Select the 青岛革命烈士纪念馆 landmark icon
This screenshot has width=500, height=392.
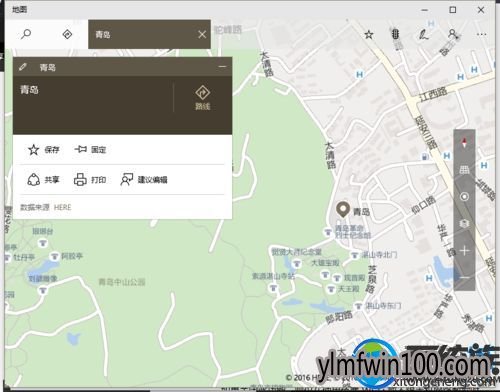pyautogui.click(x=328, y=231)
